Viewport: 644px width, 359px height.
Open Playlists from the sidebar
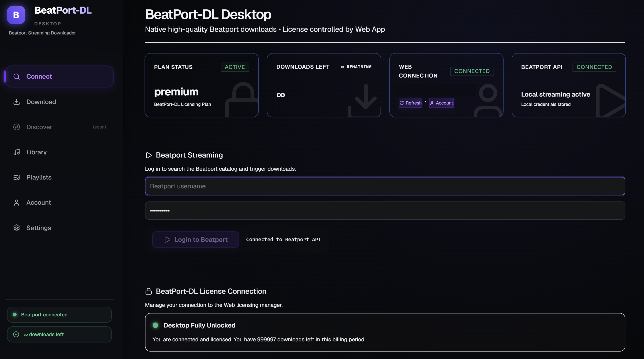click(x=59, y=177)
